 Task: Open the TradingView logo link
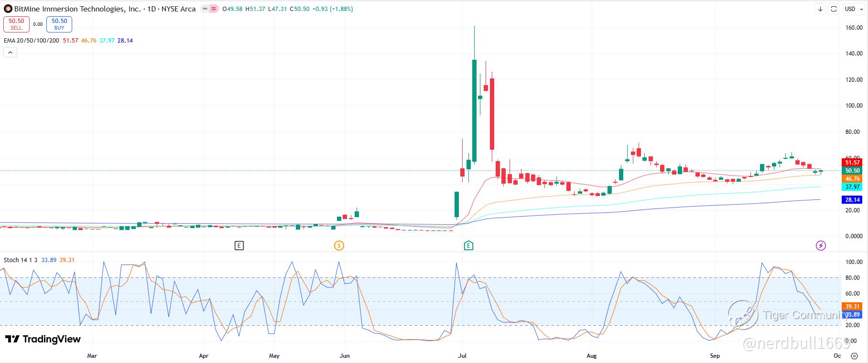[x=43, y=339]
